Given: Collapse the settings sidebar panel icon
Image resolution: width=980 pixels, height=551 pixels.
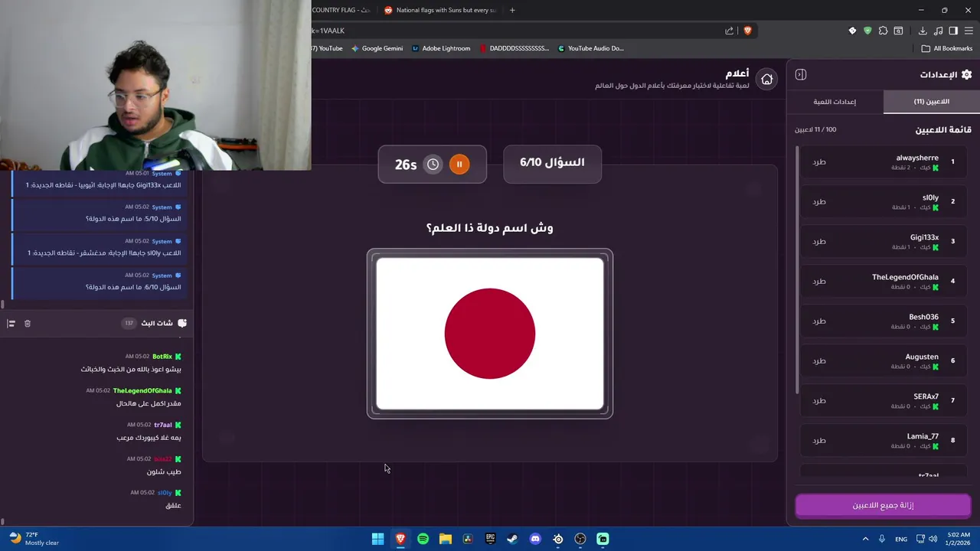Looking at the screenshot, I should 801,74.
